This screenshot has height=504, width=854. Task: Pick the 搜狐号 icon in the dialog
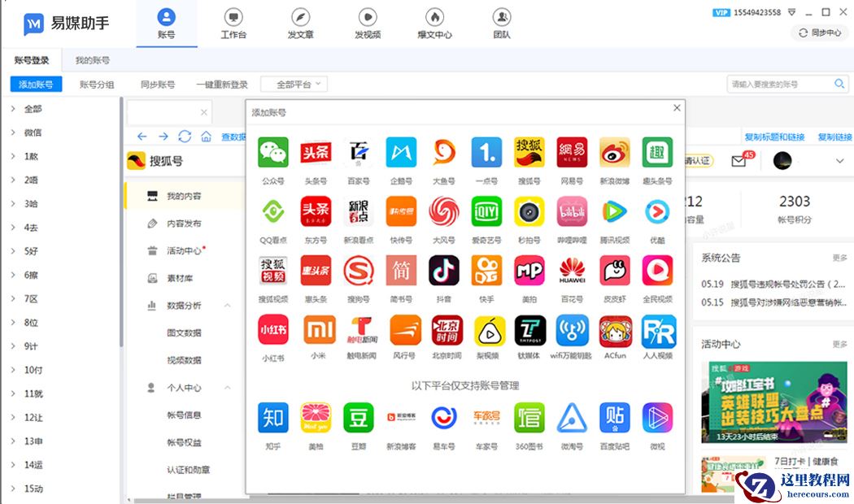(x=529, y=152)
